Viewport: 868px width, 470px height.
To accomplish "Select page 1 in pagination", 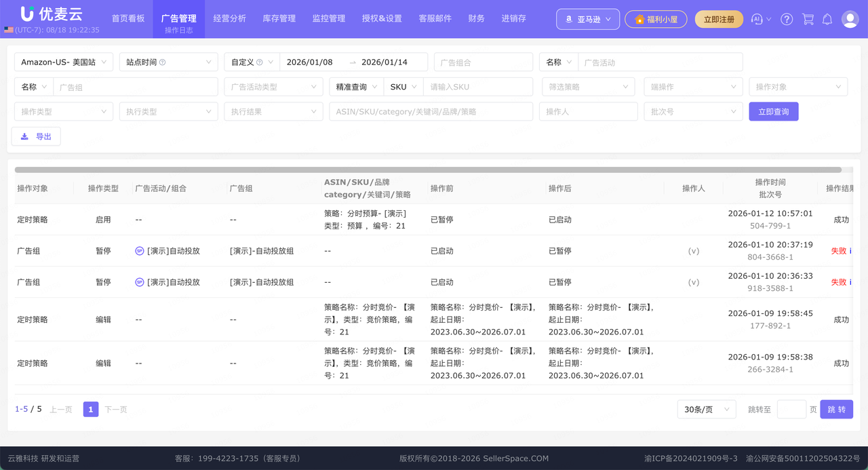I will (91, 409).
